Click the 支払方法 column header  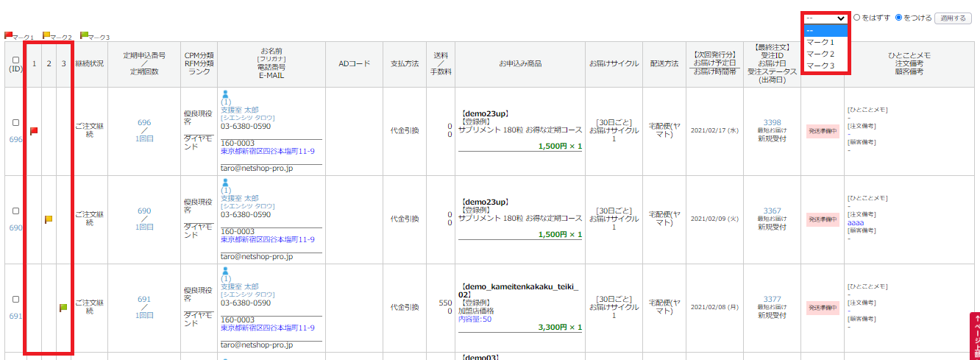click(x=405, y=64)
